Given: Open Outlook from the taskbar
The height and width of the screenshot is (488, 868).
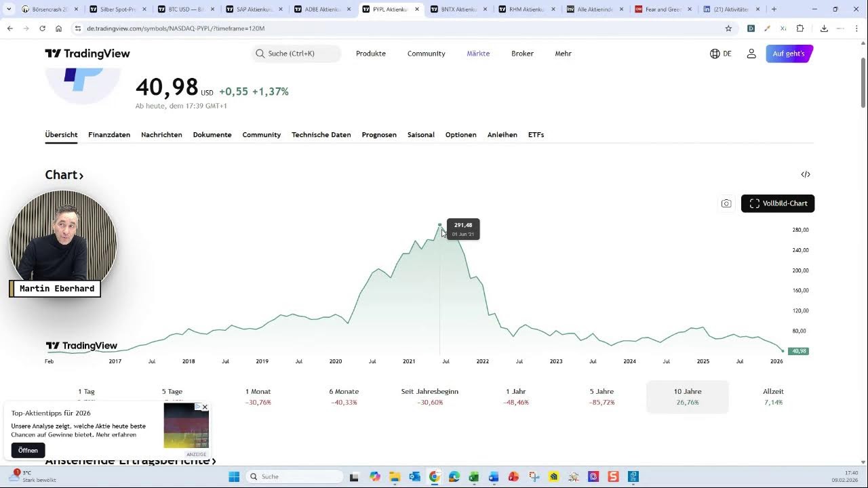Looking at the screenshot, I should point(414,476).
